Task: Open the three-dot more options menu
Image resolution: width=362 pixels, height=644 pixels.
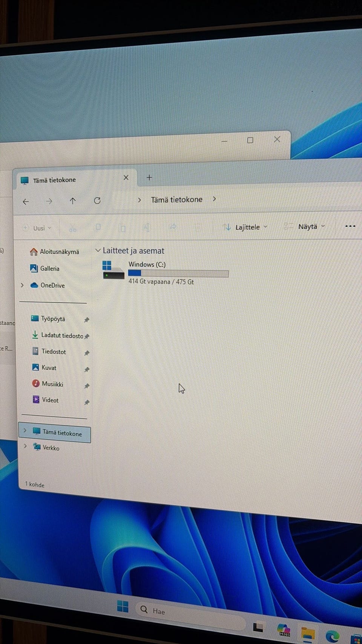Action: click(x=350, y=226)
